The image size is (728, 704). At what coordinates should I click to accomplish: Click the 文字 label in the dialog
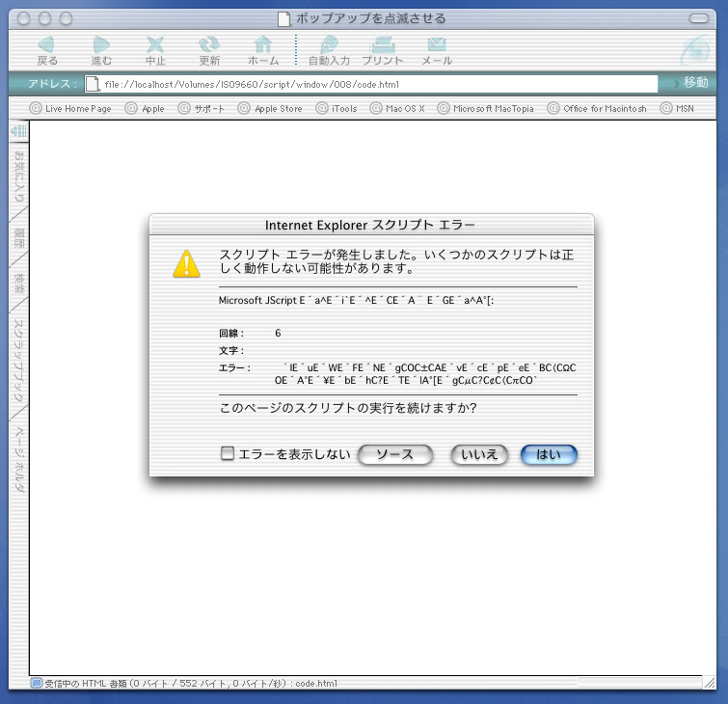tap(230, 351)
